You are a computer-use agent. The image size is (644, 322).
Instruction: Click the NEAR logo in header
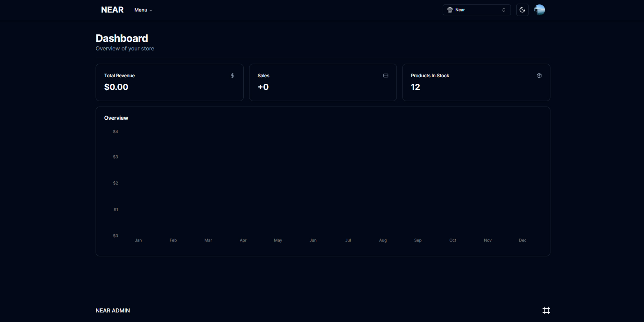[x=112, y=10]
